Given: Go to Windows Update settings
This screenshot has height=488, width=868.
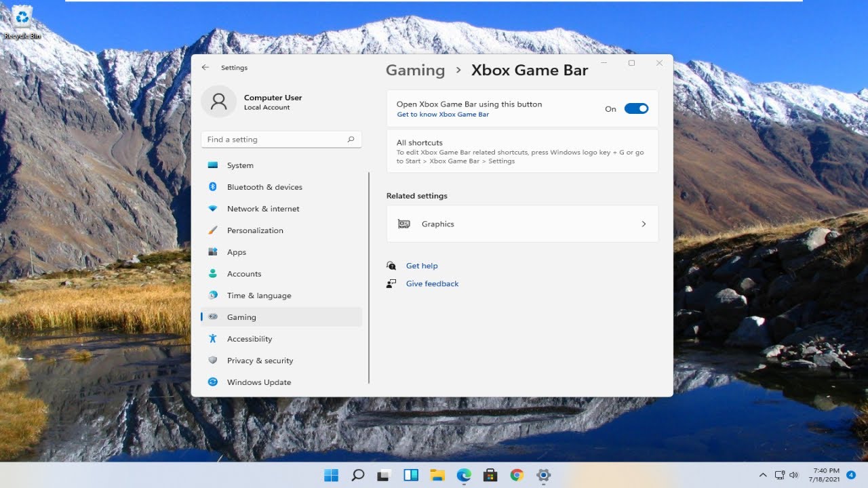Looking at the screenshot, I should (x=281, y=382).
